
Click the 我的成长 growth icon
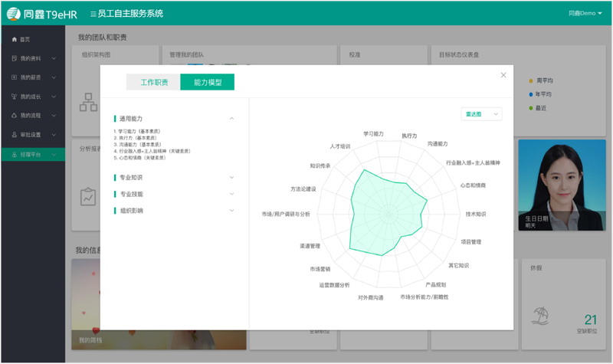coord(14,97)
